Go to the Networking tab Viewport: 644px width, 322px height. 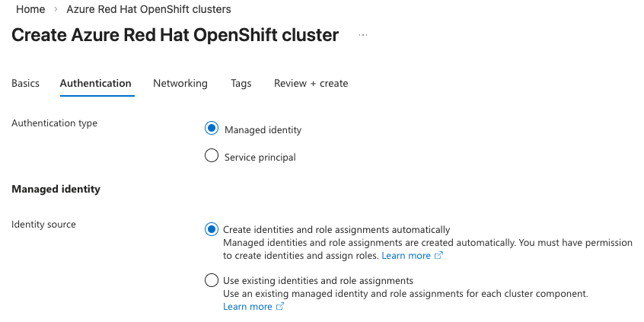pyautogui.click(x=180, y=84)
